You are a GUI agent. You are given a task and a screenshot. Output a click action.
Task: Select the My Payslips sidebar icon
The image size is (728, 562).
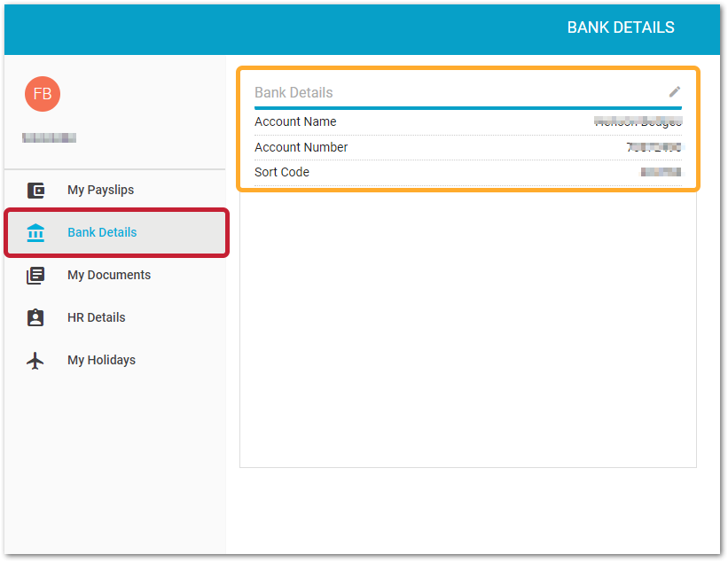pos(35,190)
